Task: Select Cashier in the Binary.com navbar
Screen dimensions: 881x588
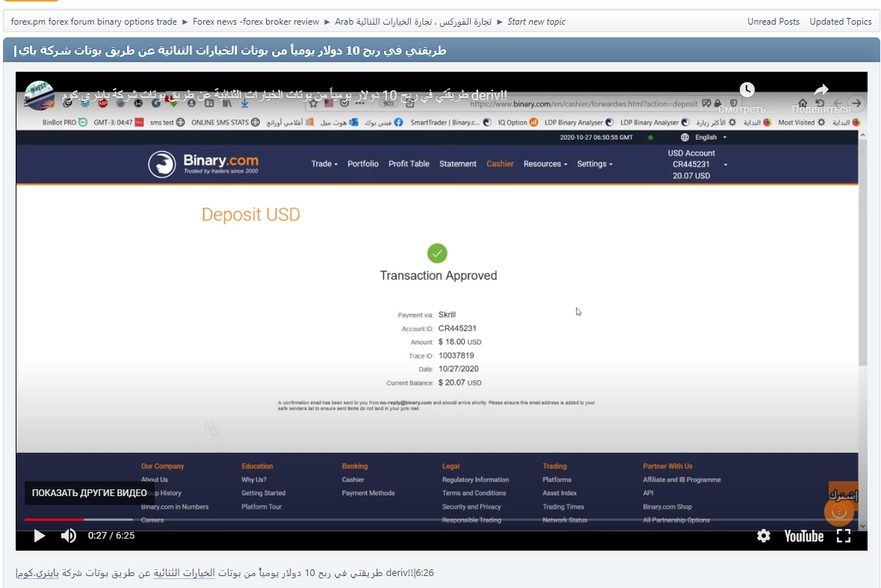Action: pyautogui.click(x=499, y=164)
